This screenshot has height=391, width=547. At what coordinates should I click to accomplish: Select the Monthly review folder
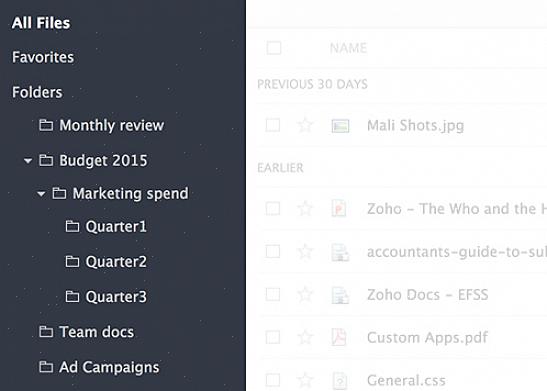(x=111, y=125)
